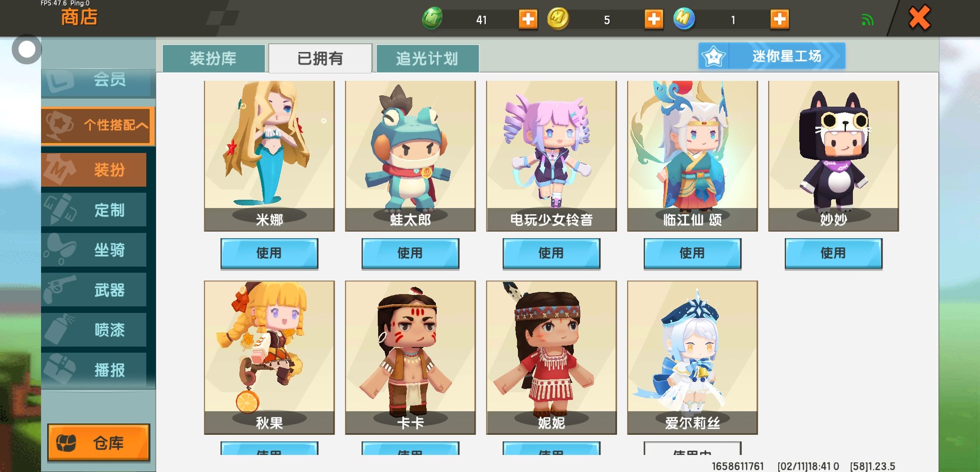This screenshot has height=472, width=980.
Task: Add gold mini coins with plus icon
Action: [654, 19]
